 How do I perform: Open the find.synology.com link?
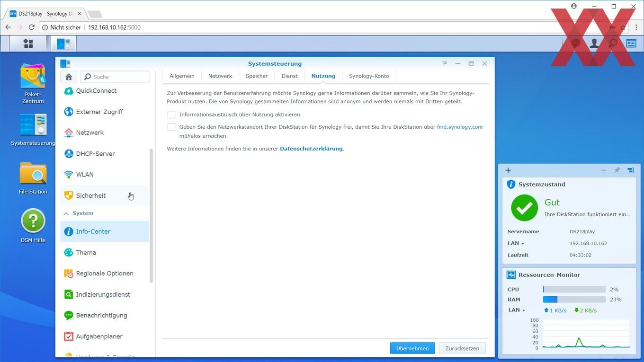pos(460,127)
